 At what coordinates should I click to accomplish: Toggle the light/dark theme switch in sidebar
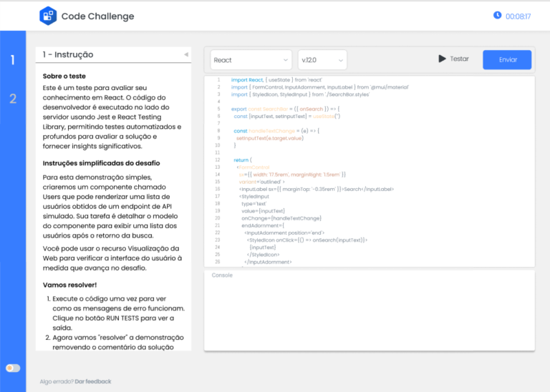12,368
